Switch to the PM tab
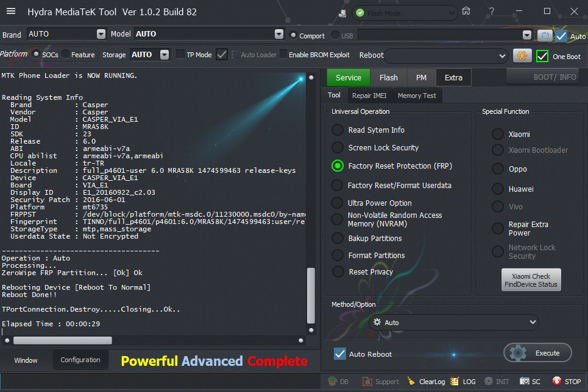The height and width of the screenshot is (392, 588). click(x=421, y=77)
